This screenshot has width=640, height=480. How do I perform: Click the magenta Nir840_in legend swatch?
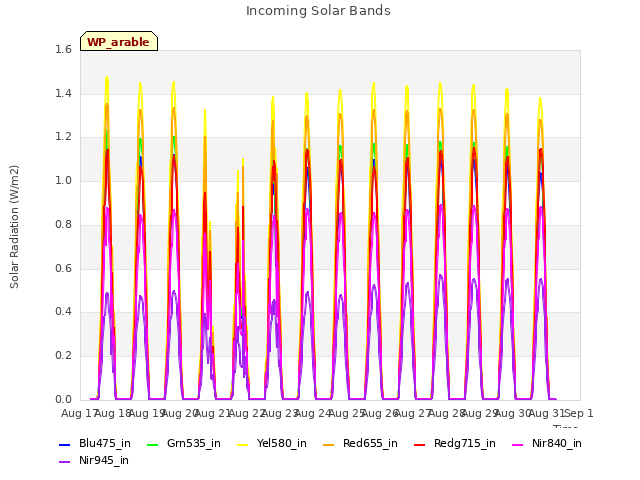click(x=518, y=444)
